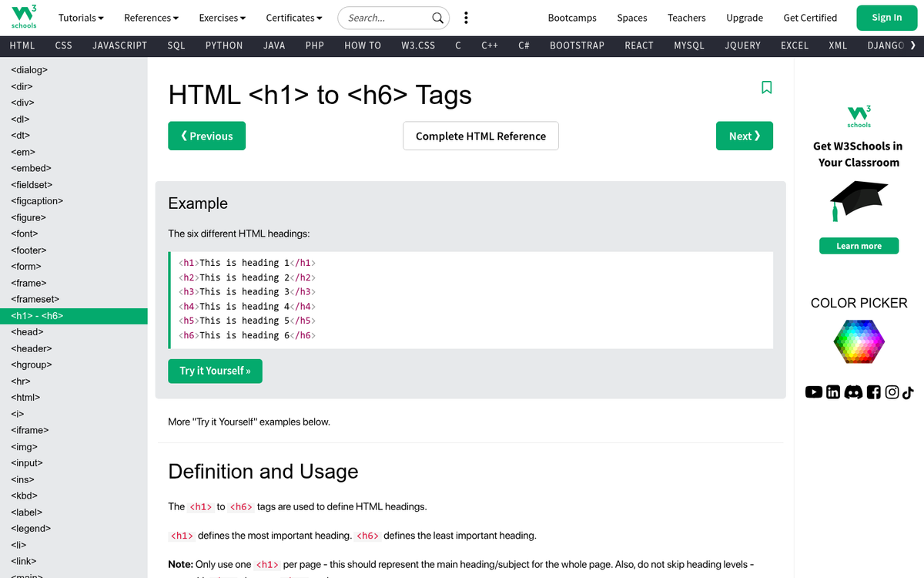This screenshot has width=924, height=578.
Task: Open the W3Schools YouTube channel icon
Action: pos(814,392)
